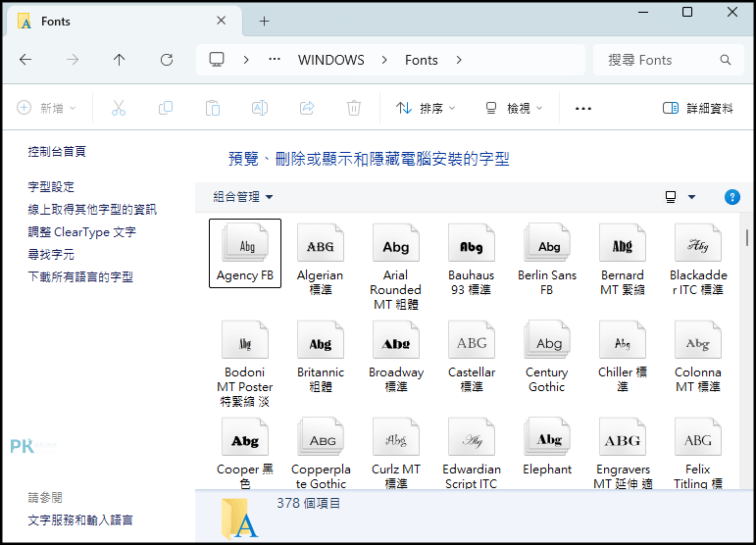Select the Edwardian Script ITC font

pyautogui.click(x=471, y=454)
